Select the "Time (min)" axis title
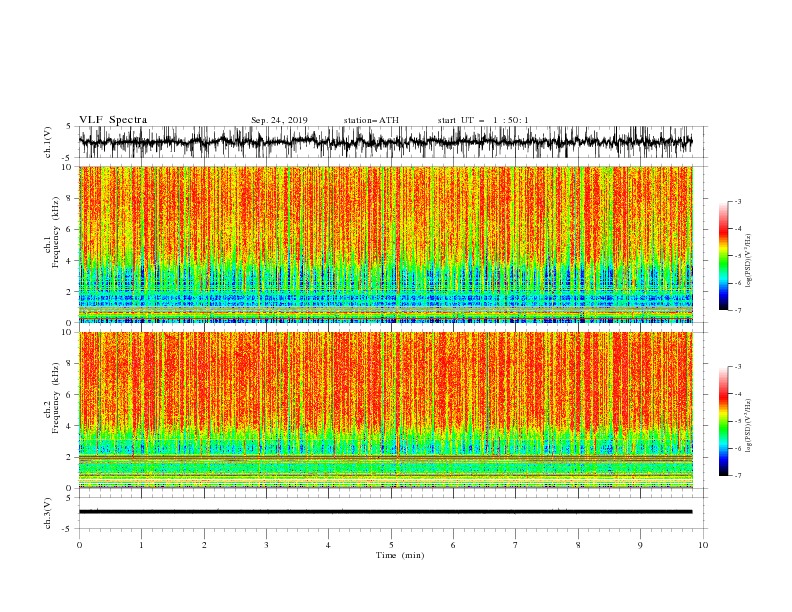 [400, 555]
